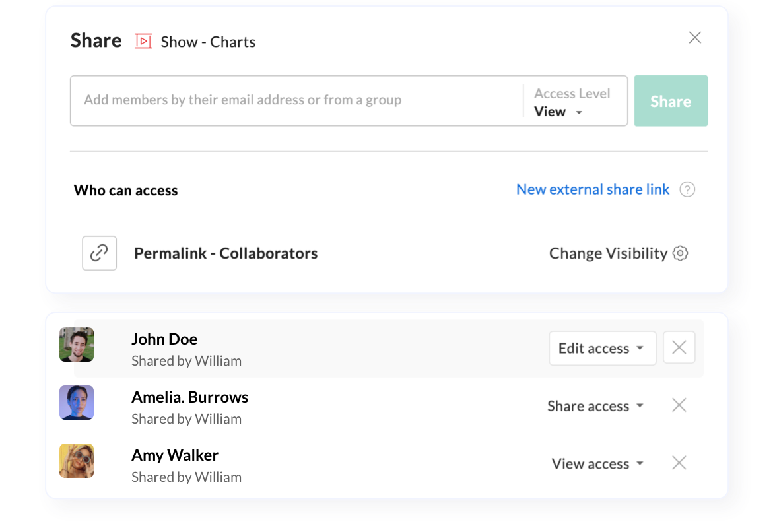775x532 pixels.
Task: Open the Access Level View dropdown
Action: pyautogui.click(x=558, y=112)
